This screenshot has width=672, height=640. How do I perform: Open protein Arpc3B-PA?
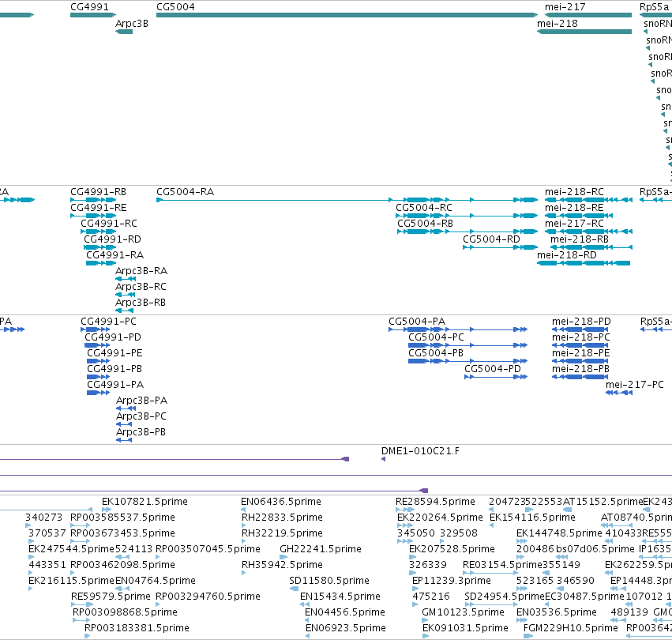point(141,401)
